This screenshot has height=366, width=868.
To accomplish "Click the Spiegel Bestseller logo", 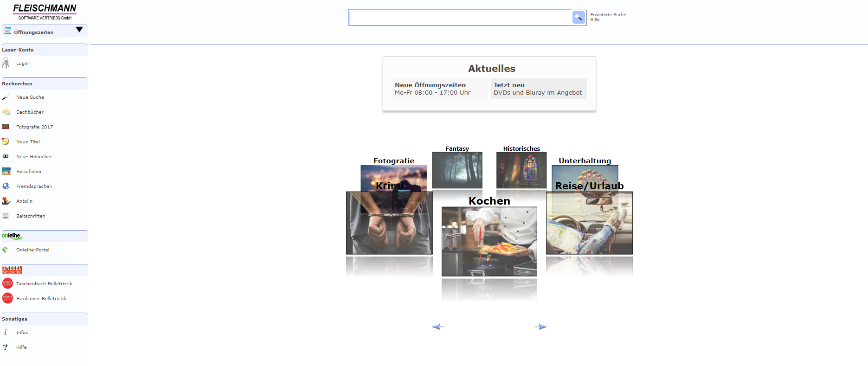I will coord(12,270).
